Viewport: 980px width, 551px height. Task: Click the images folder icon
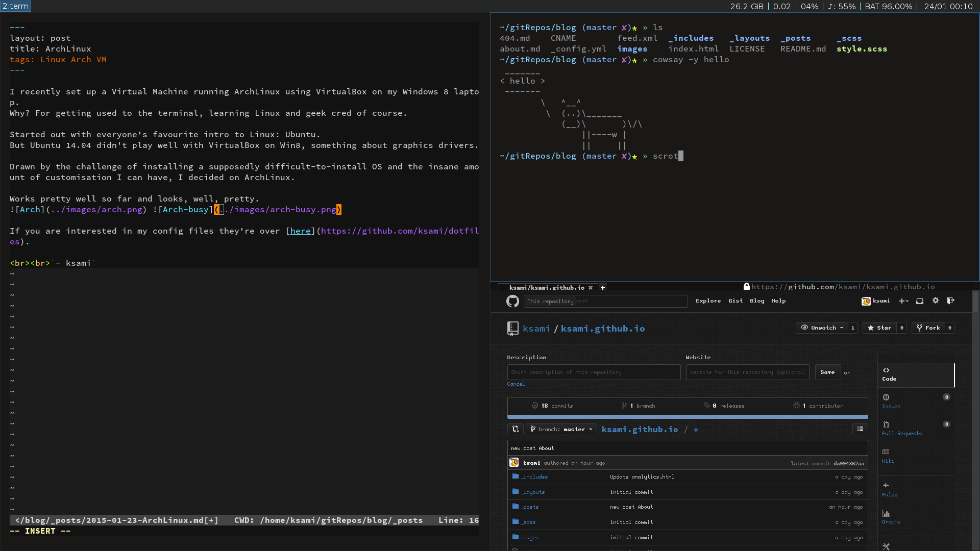[516, 537]
